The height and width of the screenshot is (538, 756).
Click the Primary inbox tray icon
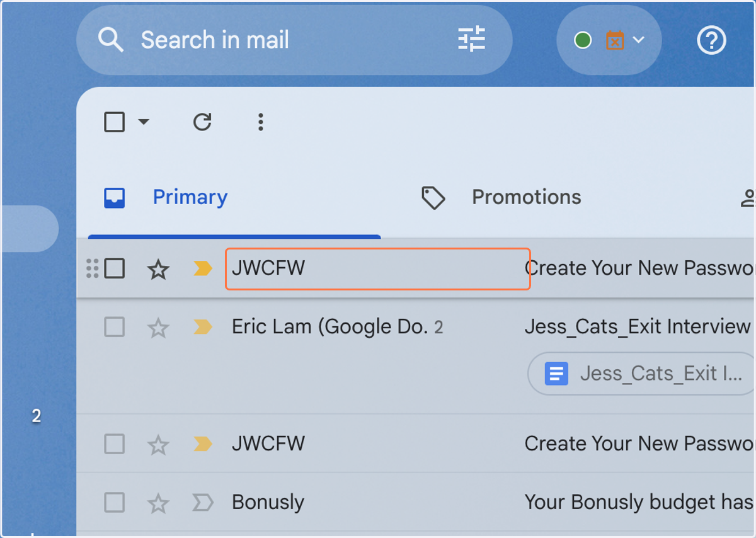[x=114, y=198]
